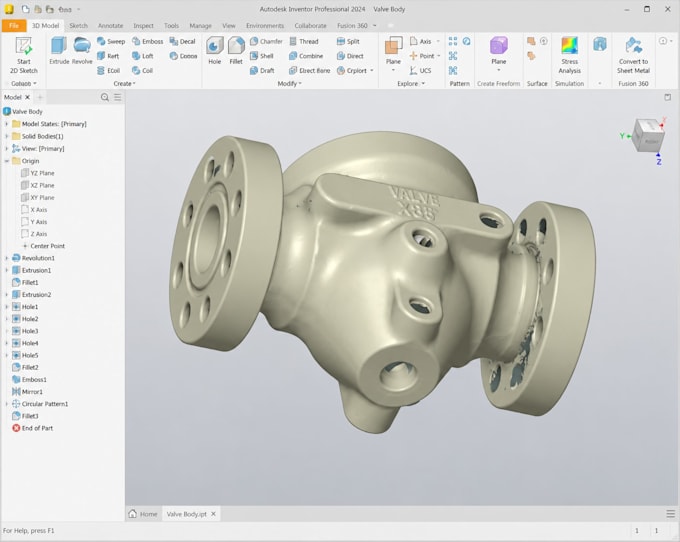Create a work Point
This screenshot has height=542, width=680.
point(422,56)
